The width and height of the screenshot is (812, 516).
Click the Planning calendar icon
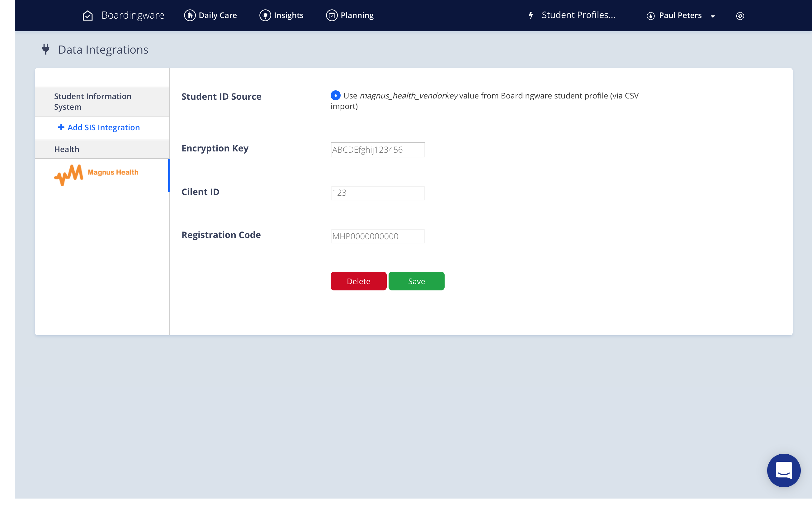(x=332, y=16)
